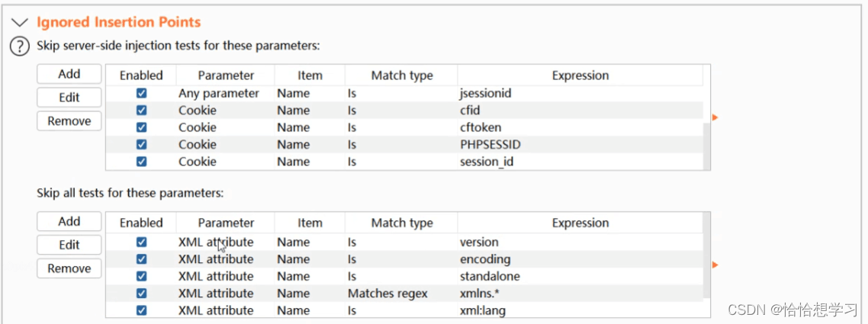
Task: Uncheck the cftoken cookie checkbox
Action: [141, 127]
